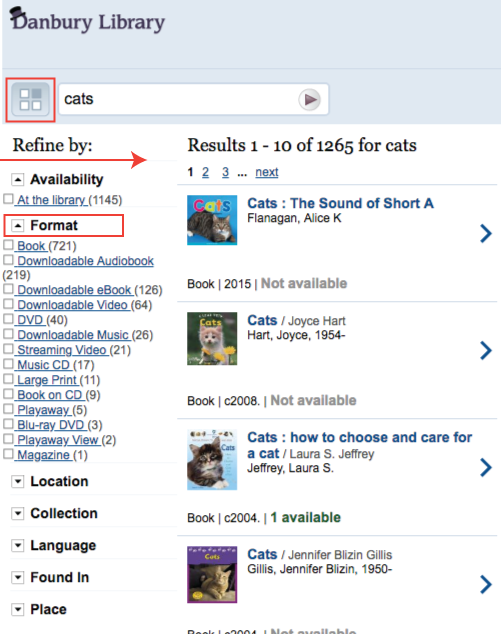Open title Cats: The Sound of Short A
This screenshot has width=501, height=634.
[x=340, y=203]
